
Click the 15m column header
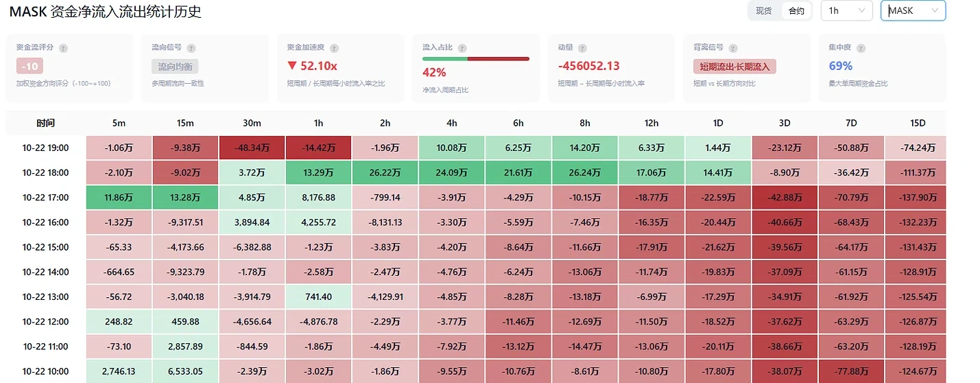coord(186,124)
